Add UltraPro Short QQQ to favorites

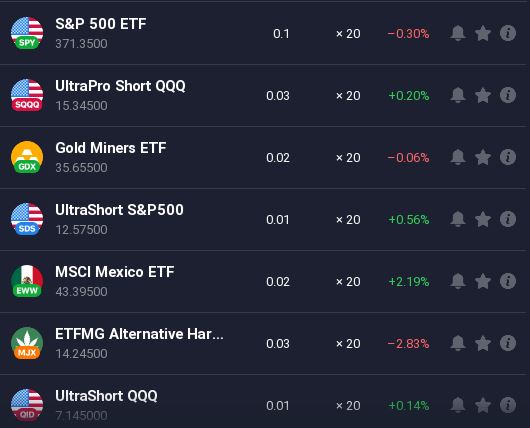[483, 95]
